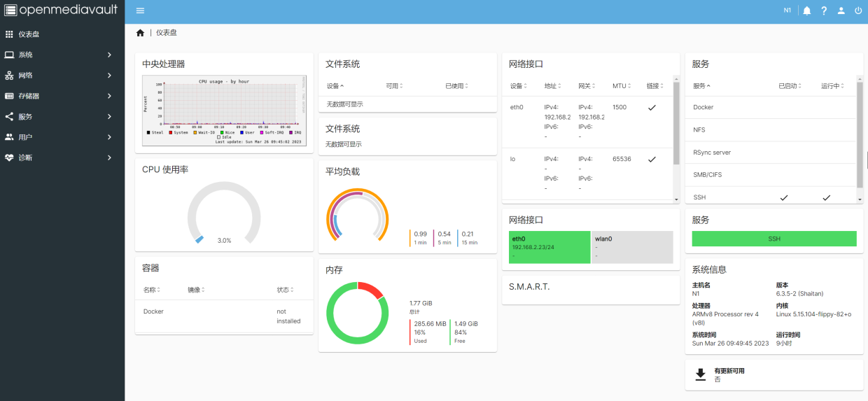Click the heartbeat icon beside 诊断

coord(9,157)
